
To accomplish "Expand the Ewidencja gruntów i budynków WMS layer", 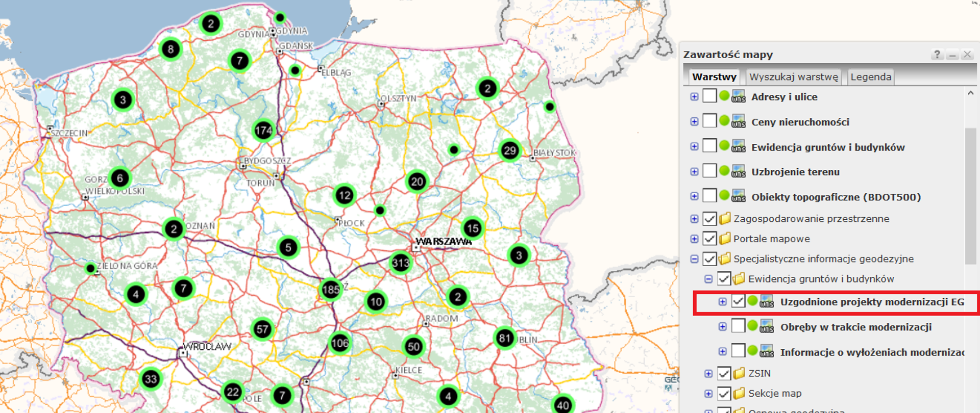I will point(694,147).
